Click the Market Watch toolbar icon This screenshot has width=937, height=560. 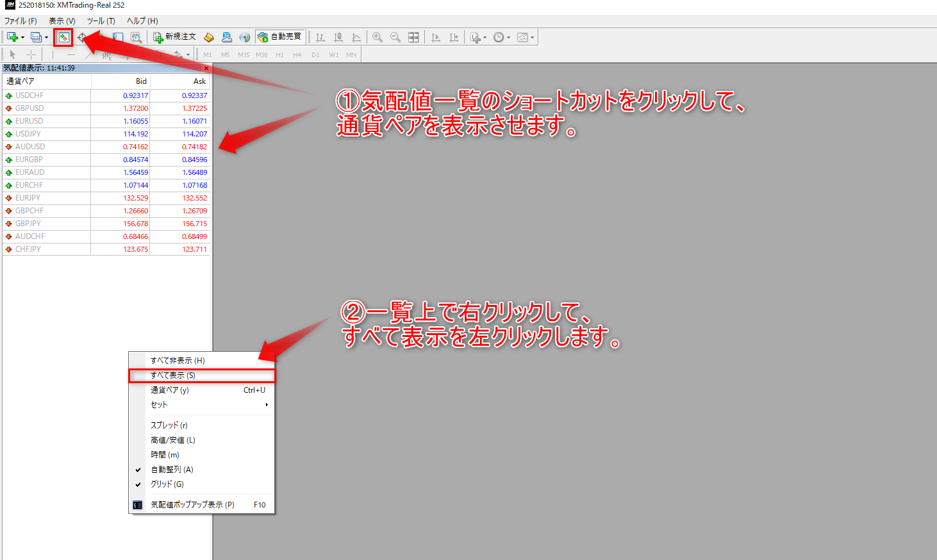tap(63, 37)
